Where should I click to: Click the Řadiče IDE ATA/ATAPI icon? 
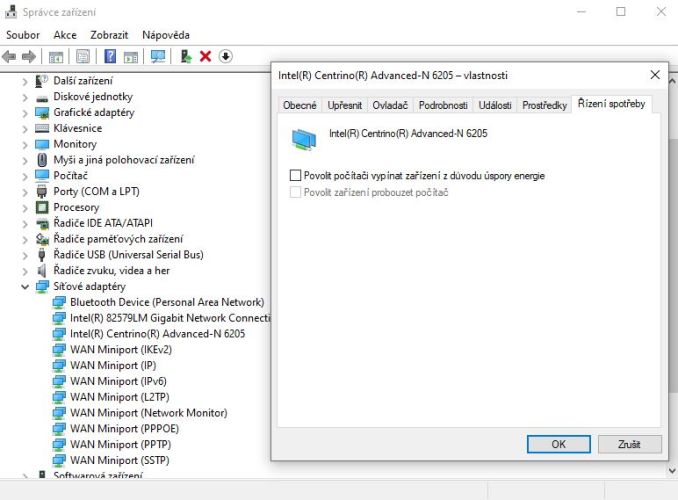coord(42,224)
